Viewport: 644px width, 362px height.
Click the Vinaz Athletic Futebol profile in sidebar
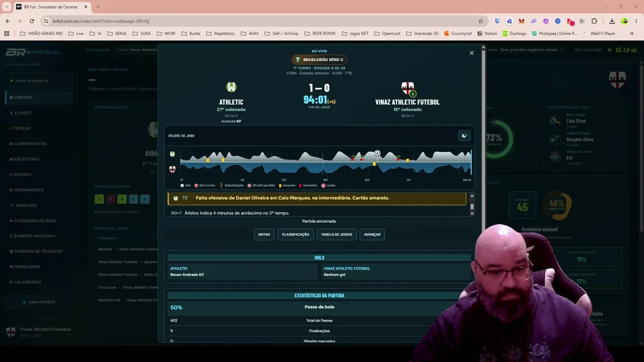[39, 332]
